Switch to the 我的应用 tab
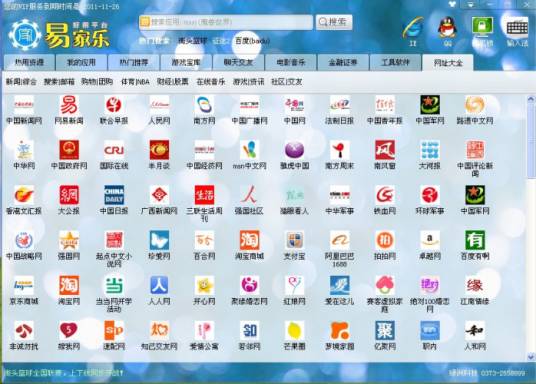The height and width of the screenshot is (384, 536). 81,63
